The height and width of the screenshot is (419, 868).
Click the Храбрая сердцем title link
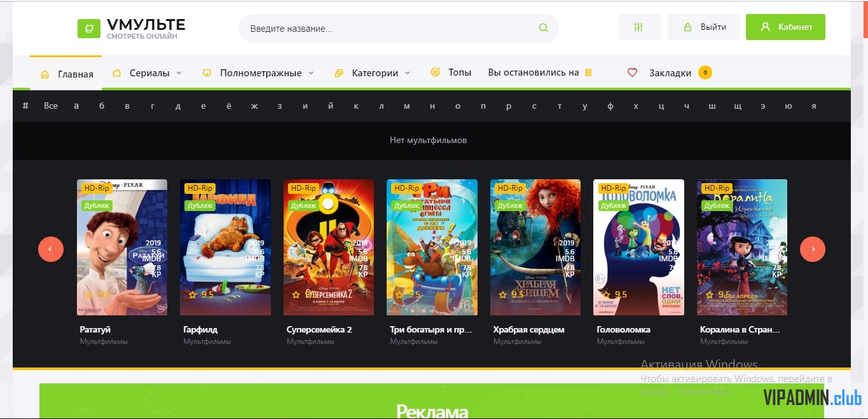tap(529, 329)
